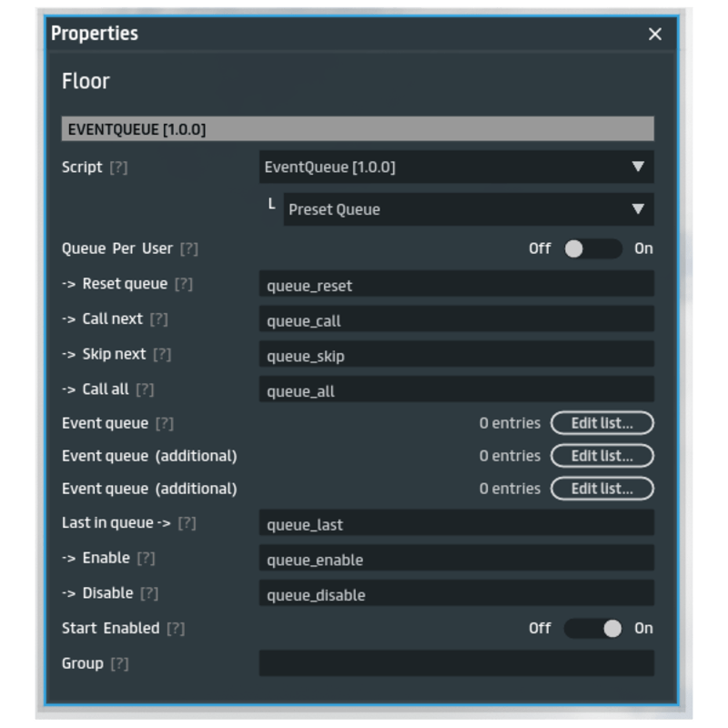Click the queue_reset input field
Screen dimensions: 728x728
point(455,285)
